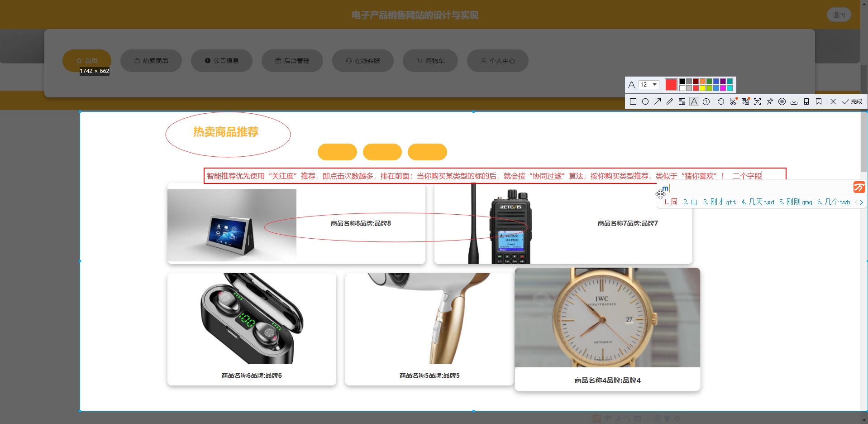
Task: Click the Retevis walkie-talkie product image
Action: (500, 223)
